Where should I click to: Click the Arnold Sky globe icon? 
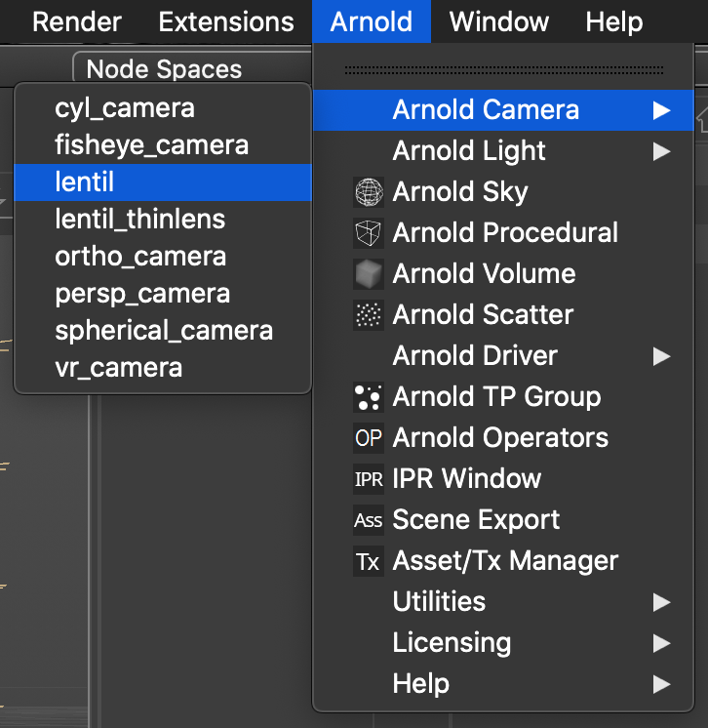tap(369, 191)
